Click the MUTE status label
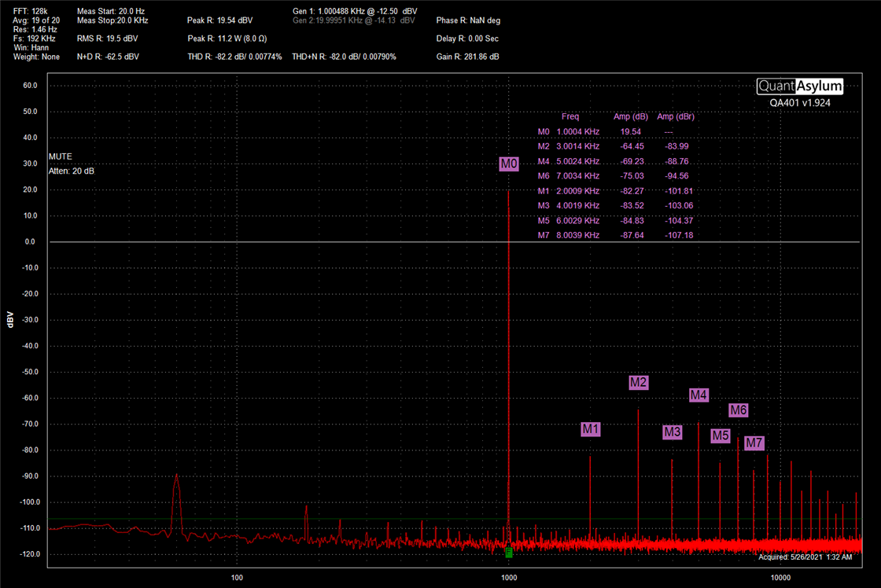This screenshot has height=588, width=881. pos(60,156)
